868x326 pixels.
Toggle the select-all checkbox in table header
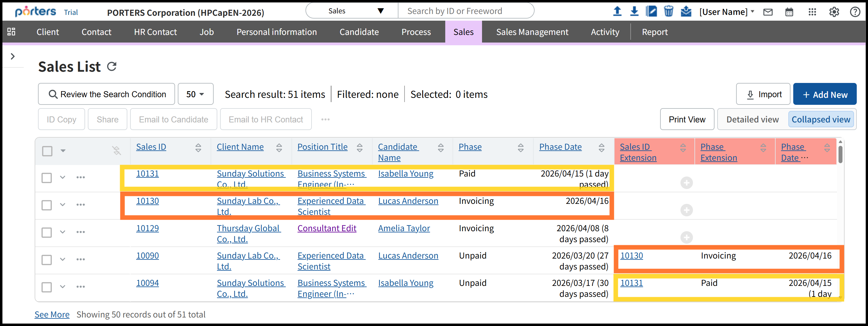[47, 151]
